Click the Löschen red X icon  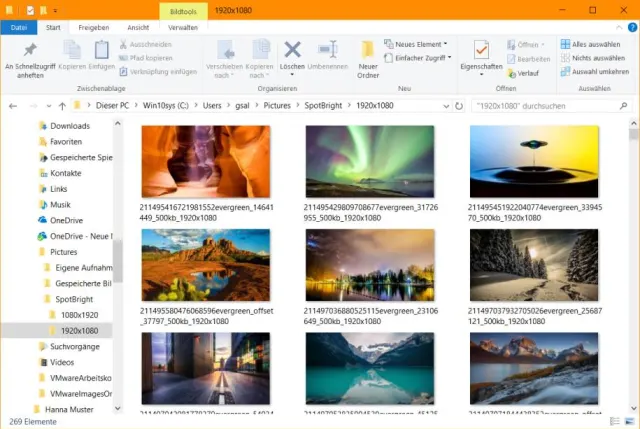292,50
